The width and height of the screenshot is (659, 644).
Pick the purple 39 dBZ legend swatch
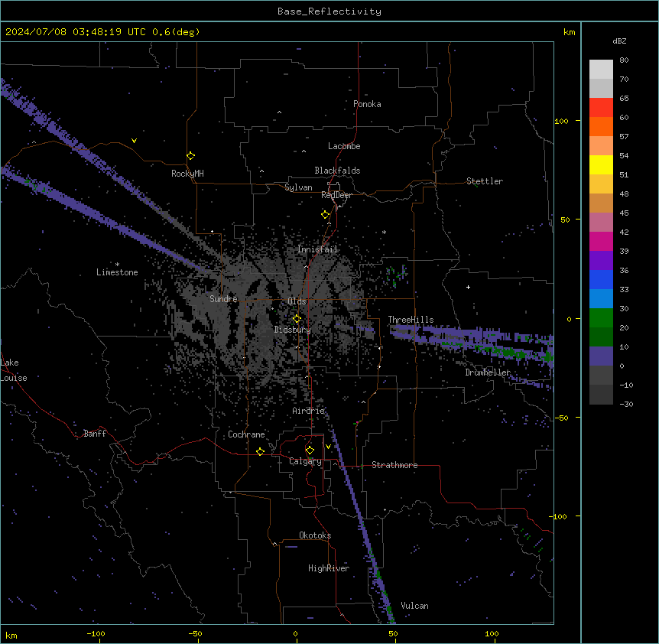pyautogui.click(x=601, y=261)
